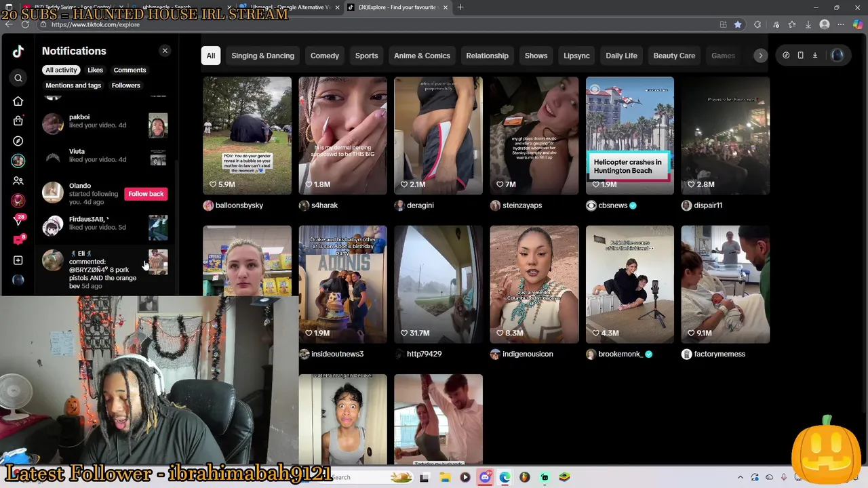This screenshot has height=488, width=868.
Task: Open Messages icon with the 28 badge
Action: (x=18, y=220)
